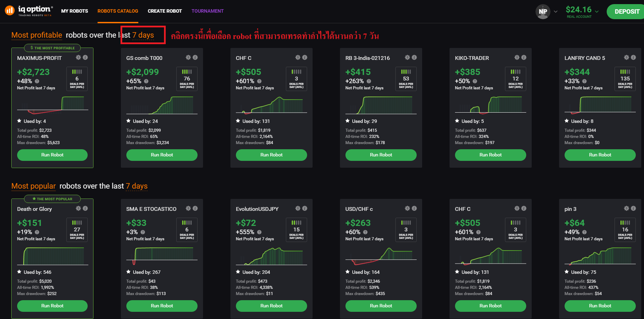644x319 pixels.
Task: Open 7 days period selector for most profitable
Action: [x=143, y=35]
